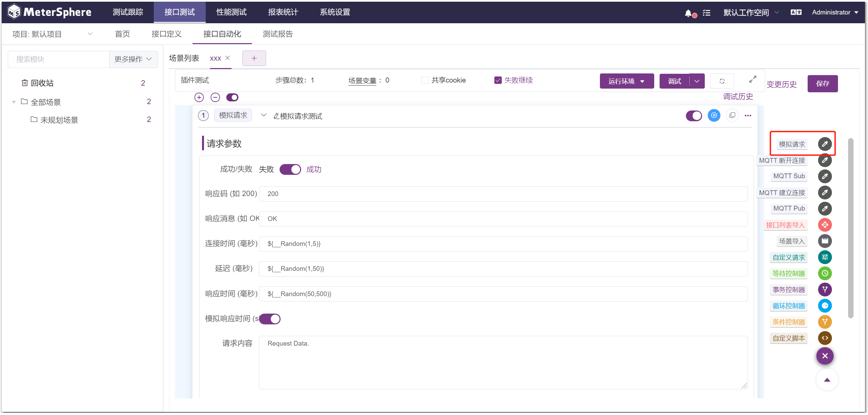Open the step more options ellipsis
868x415 pixels.
point(748,116)
